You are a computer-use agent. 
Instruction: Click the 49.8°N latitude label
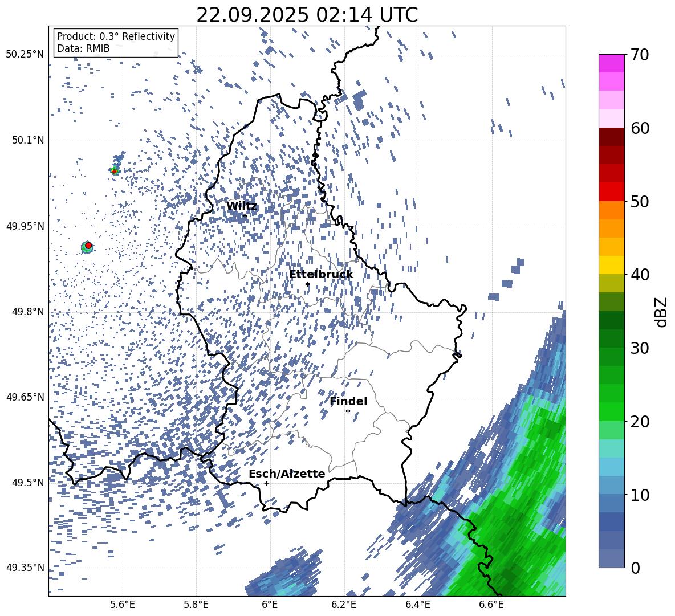tap(28, 312)
